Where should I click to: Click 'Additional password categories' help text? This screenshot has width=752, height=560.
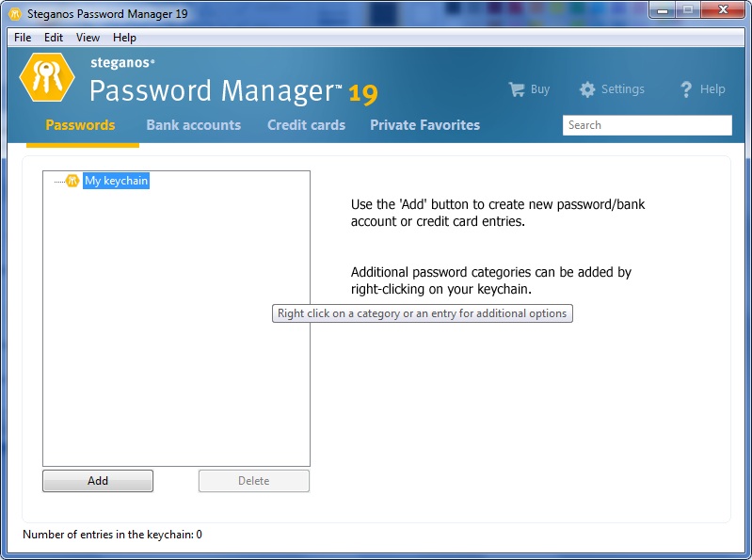point(491,280)
